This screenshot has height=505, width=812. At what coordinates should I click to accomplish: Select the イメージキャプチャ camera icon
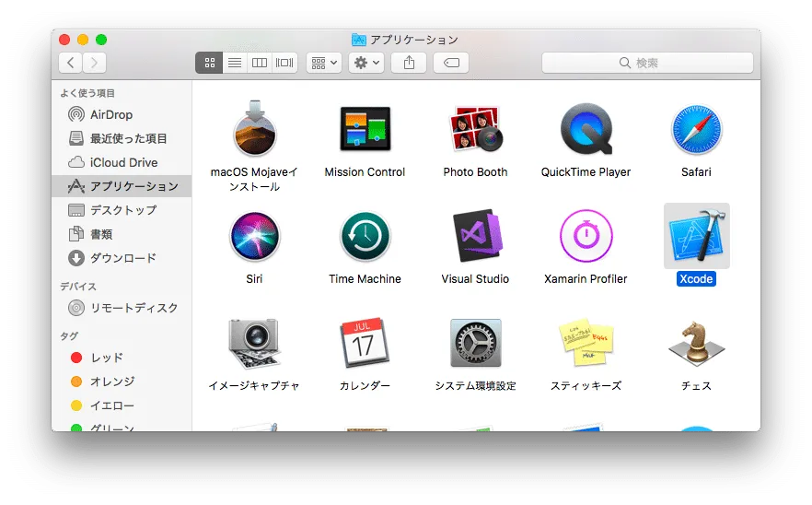pyautogui.click(x=254, y=343)
